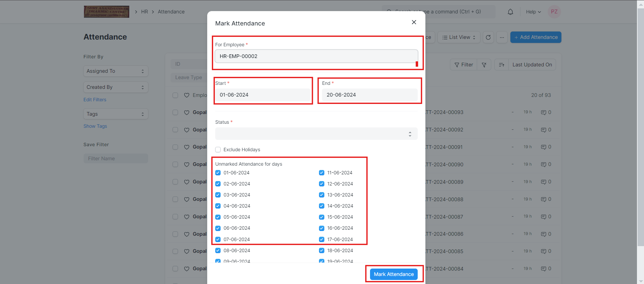Click the End date field
This screenshot has height=284, width=644.
[370, 95]
